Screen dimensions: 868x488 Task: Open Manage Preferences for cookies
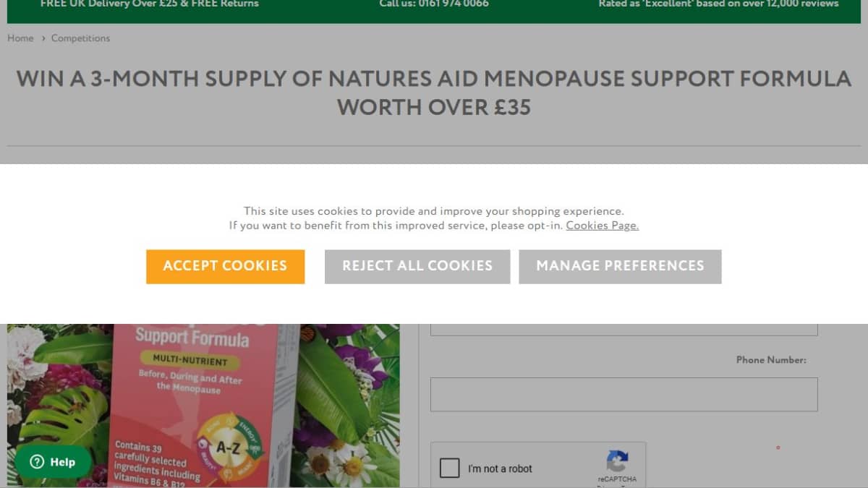coord(620,266)
